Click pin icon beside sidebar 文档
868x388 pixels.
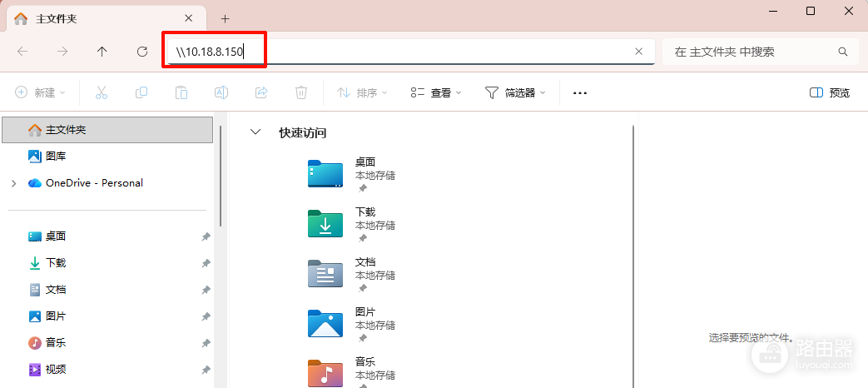pos(206,290)
